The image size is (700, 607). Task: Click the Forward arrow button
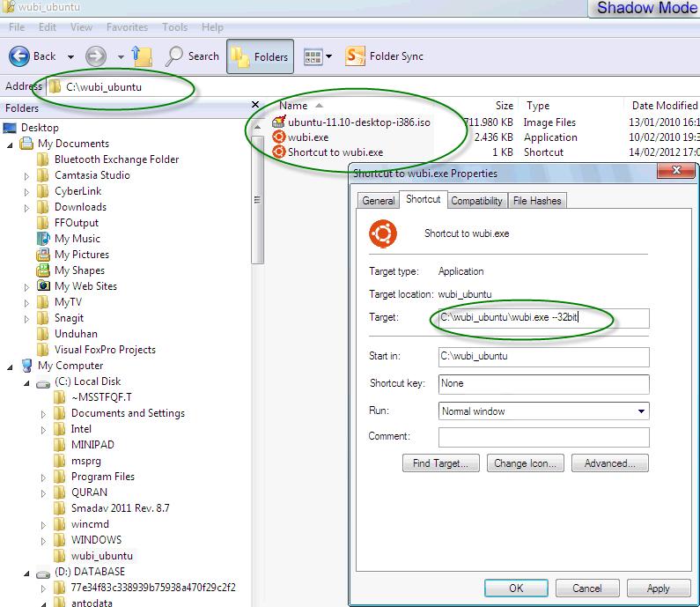tap(96, 56)
